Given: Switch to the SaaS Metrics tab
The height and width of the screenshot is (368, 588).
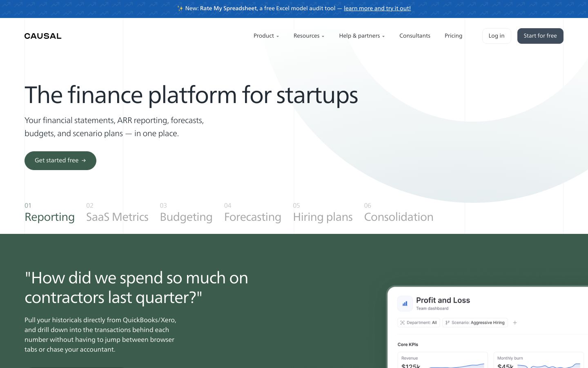Looking at the screenshot, I should (x=117, y=212).
